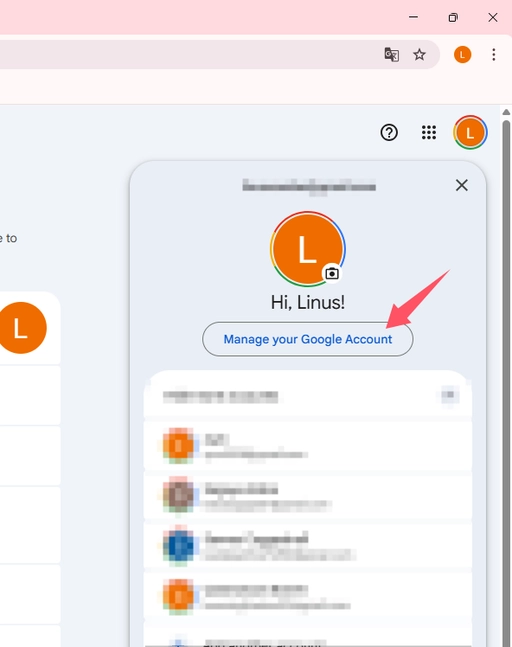The height and width of the screenshot is (647, 512).
Task: Open the Help question mark icon
Action: pyautogui.click(x=389, y=132)
